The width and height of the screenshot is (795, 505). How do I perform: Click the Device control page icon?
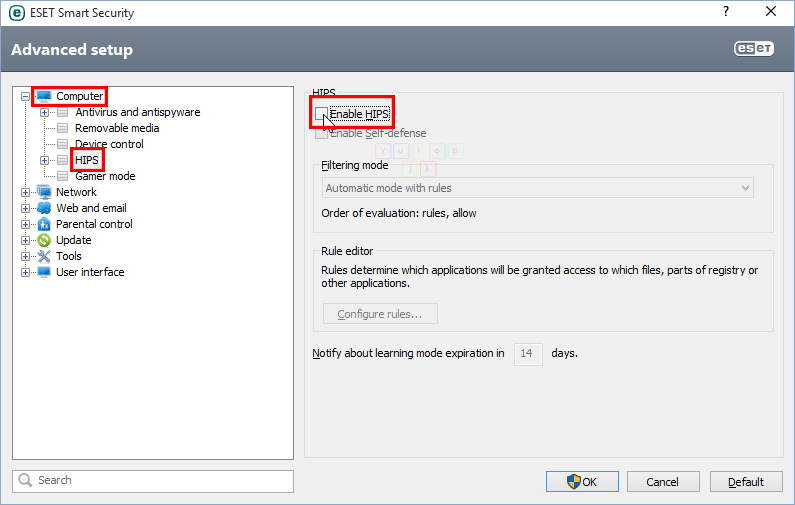(x=62, y=144)
